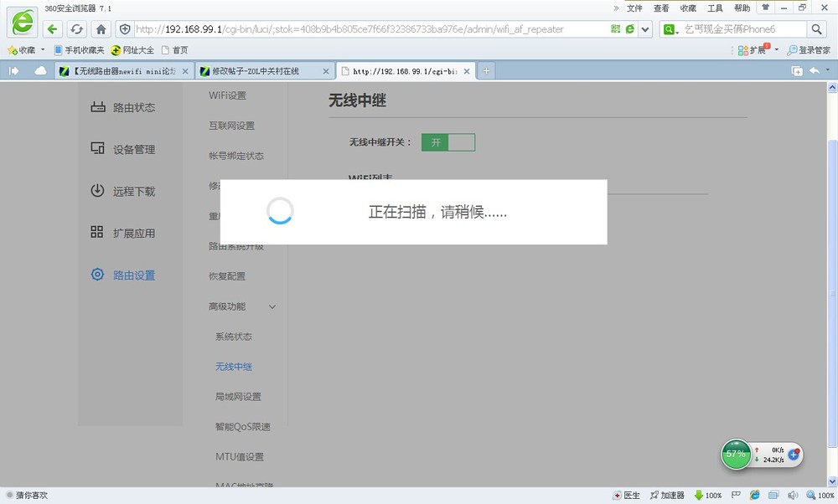This screenshot has width=838, height=504.
Task: Open the 网址大全 bookmark
Action: coord(132,49)
